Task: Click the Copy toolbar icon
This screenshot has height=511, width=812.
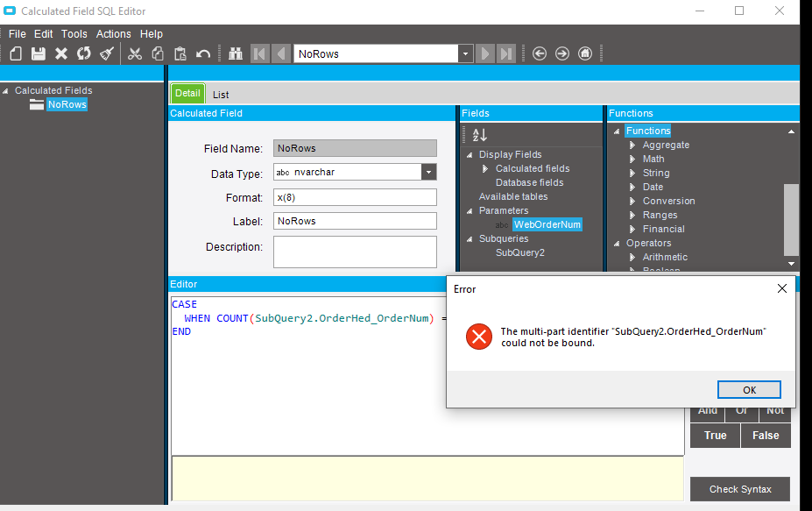Action: tap(158, 53)
